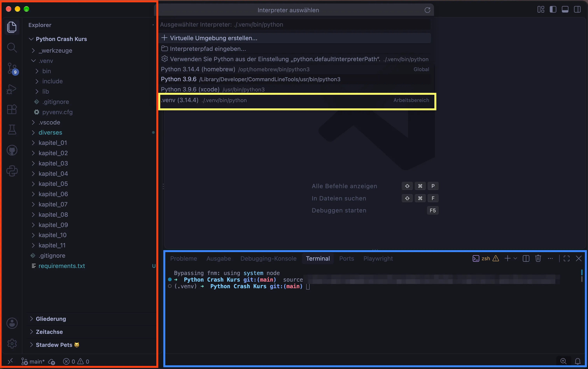Select .venv (3.14.4) interpreter entry
The image size is (588, 369).
[295, 100]
